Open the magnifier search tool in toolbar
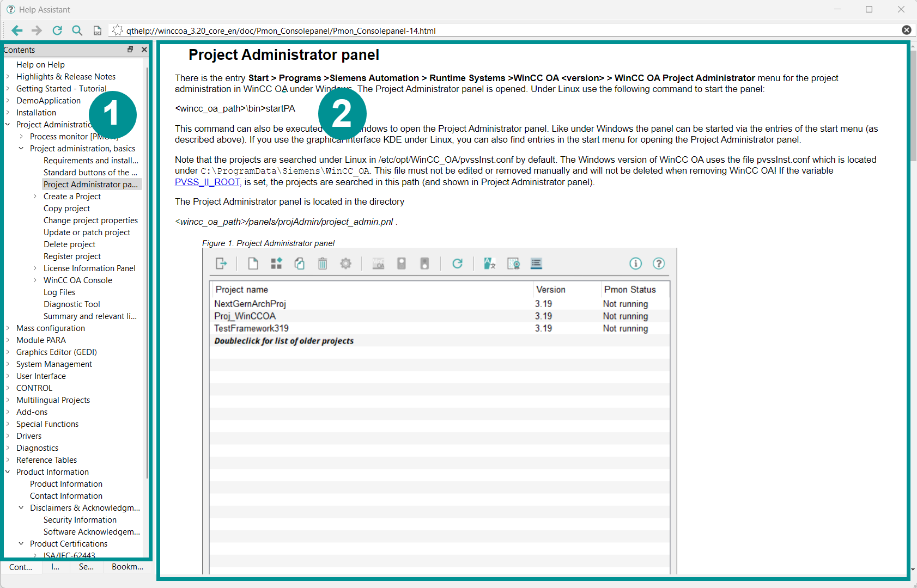917x588 pixels. tap(77, 30)
